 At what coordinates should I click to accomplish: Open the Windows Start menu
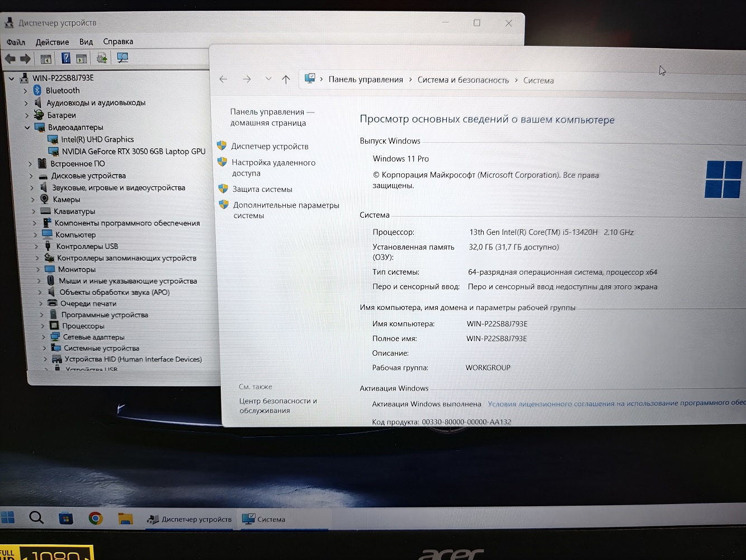[x=8, y=517]
